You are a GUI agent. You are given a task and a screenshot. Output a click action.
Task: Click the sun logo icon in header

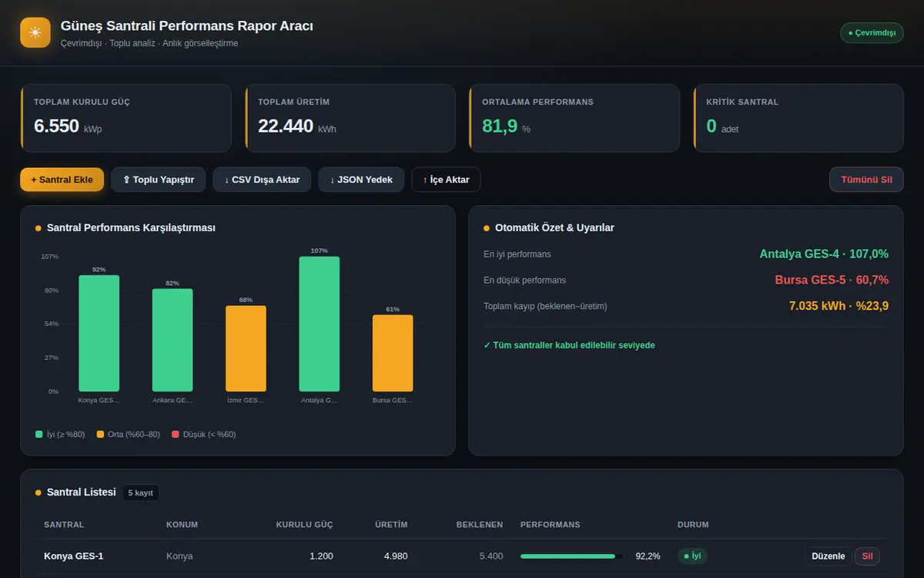coord(35,32)
